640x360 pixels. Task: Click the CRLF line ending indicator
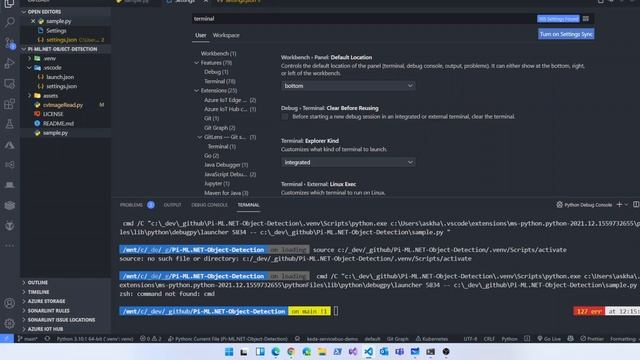click(489, 339)
